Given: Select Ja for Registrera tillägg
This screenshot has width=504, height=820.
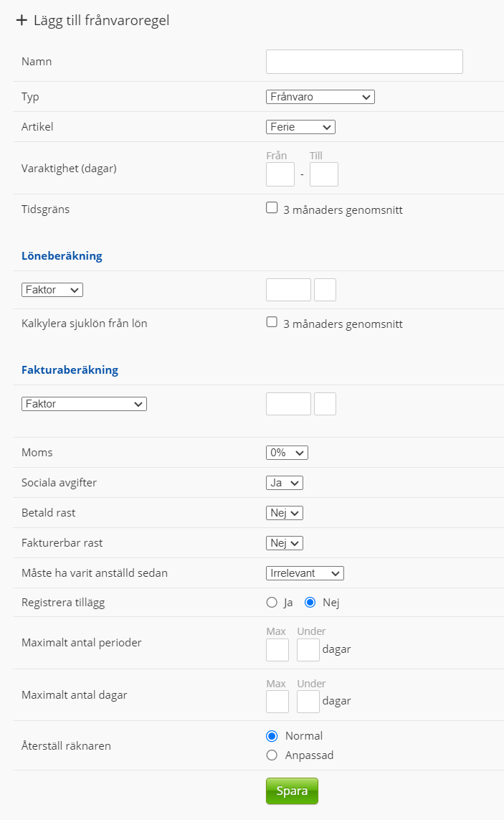Looking at the screenshot, I should [272, 603].
